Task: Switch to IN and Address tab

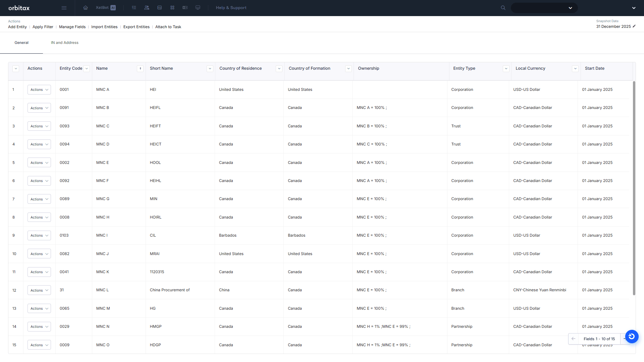Action: [65, 43]
